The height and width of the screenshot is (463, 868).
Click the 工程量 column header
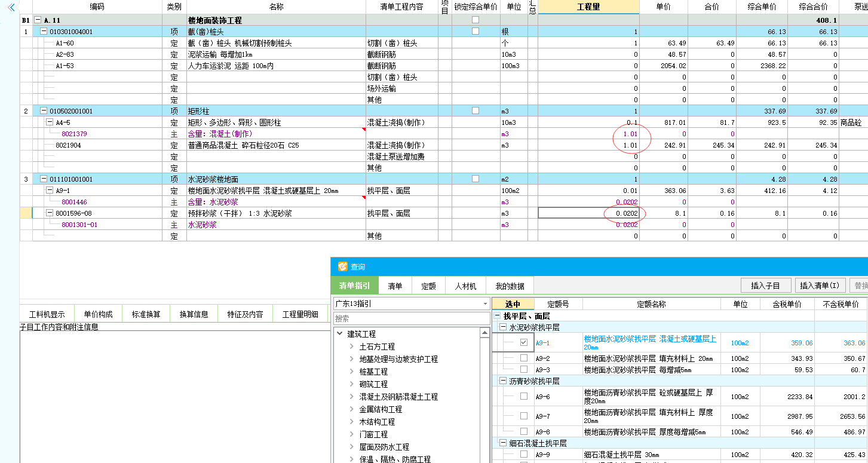click(588, 7)
